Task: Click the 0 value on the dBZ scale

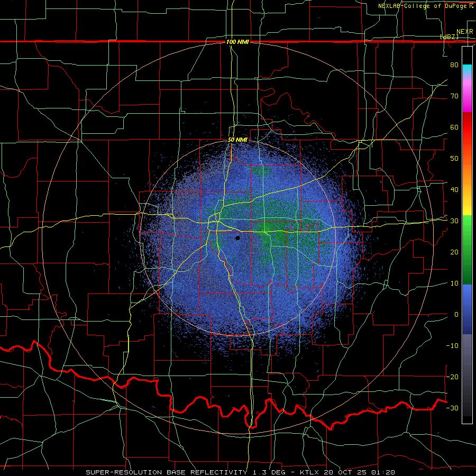Action: tap(456, 315)
